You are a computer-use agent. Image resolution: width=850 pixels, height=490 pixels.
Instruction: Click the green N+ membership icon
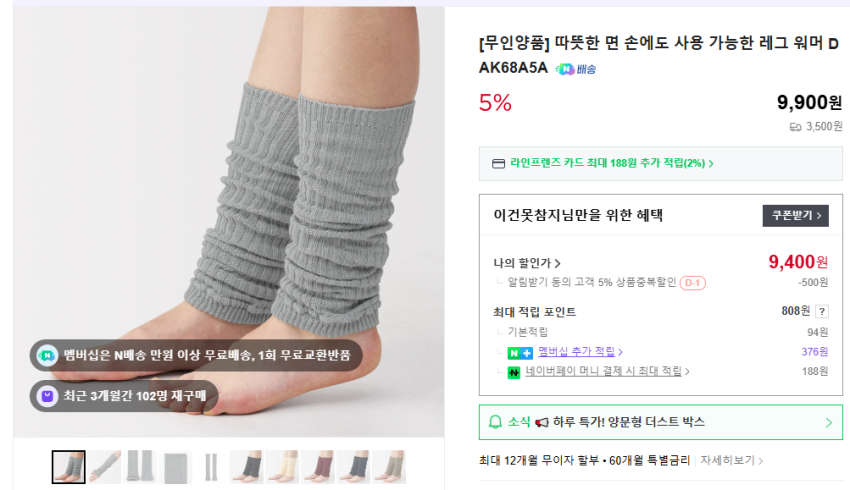pos(520,353)
